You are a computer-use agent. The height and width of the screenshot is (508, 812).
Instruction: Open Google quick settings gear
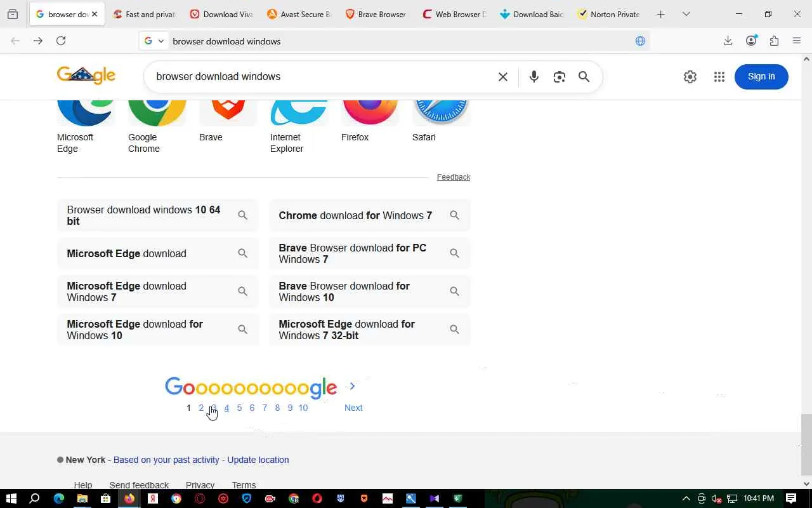pos(690,77)
